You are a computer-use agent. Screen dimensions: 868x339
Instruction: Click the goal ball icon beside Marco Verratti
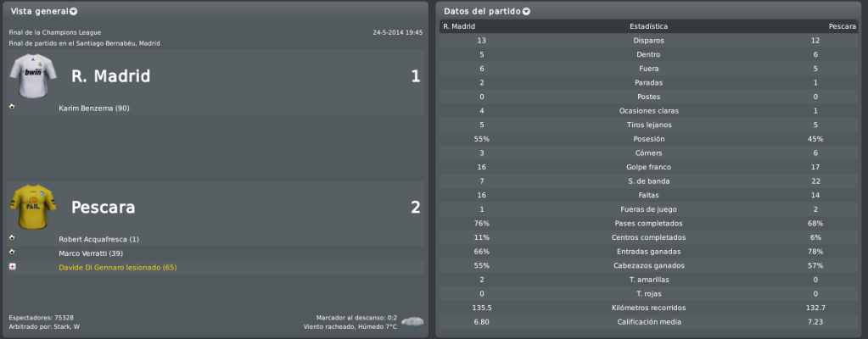(x=12, y=253)
